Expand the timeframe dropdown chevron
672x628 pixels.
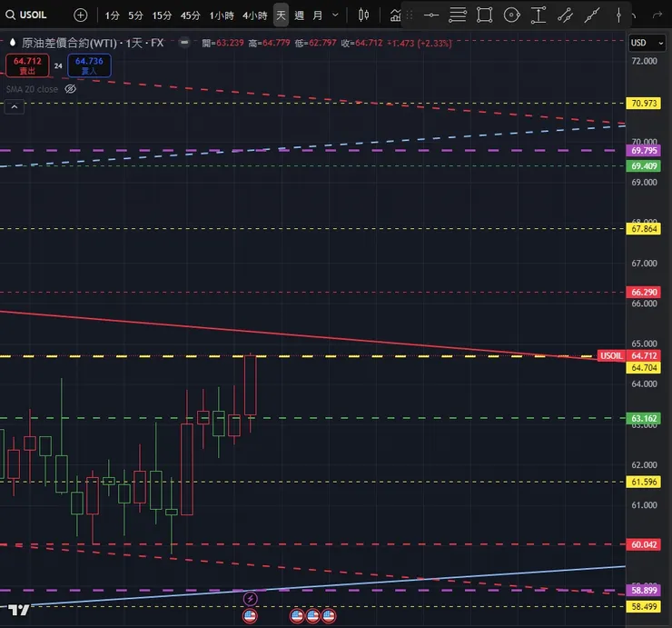[x=335, y=15]
